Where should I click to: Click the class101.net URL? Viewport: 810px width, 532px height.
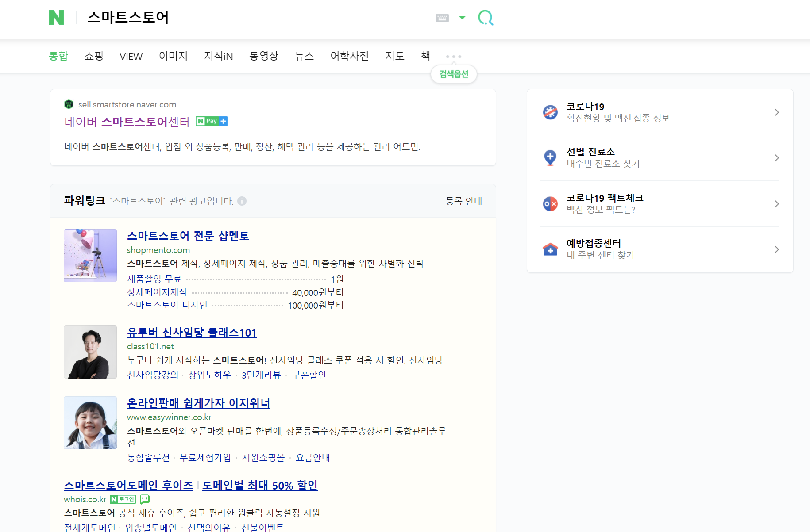click(150, 346)
